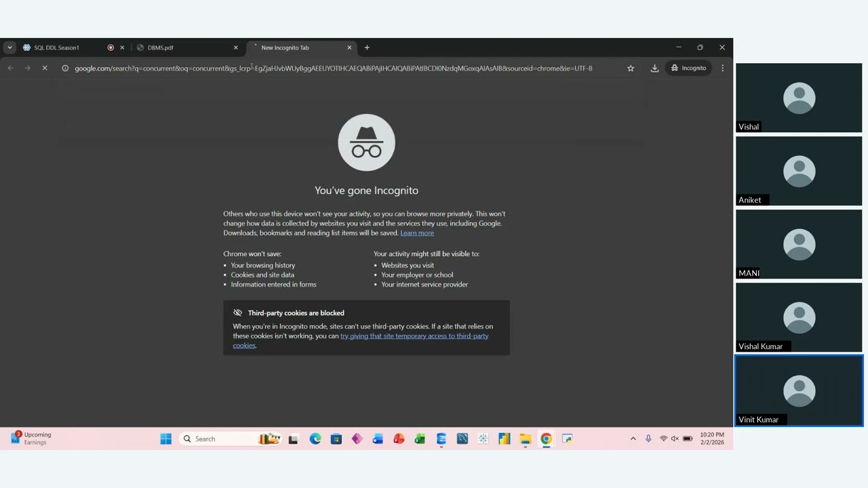Open Power BI from taskbar
The width and height of the screenshot is (868, 488).
click(x=504, y=439)
